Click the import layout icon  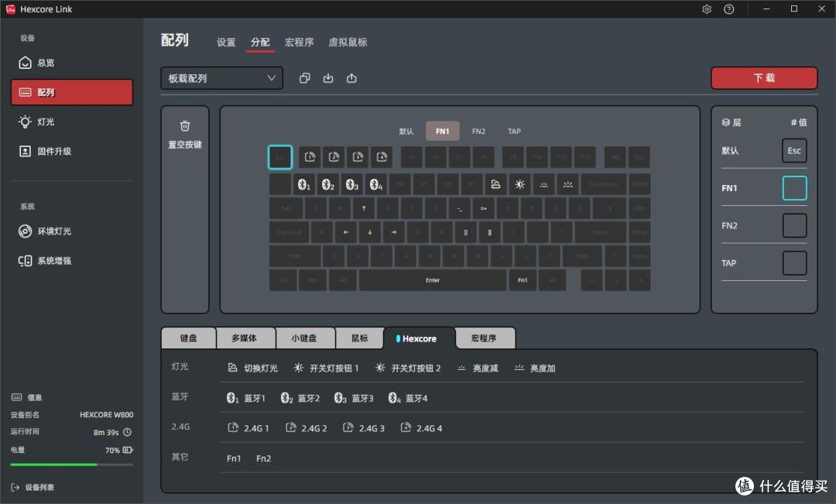[328, 78]
